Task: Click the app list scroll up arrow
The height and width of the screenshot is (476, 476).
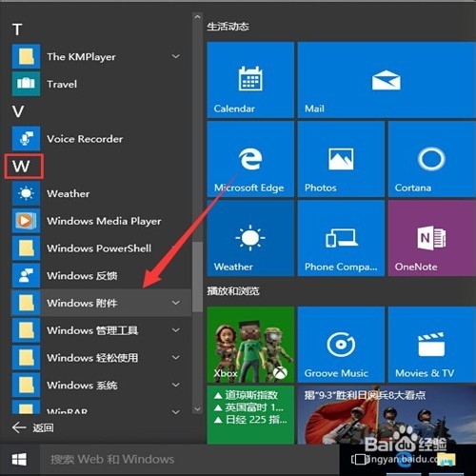Action: [x=197, y=17]
